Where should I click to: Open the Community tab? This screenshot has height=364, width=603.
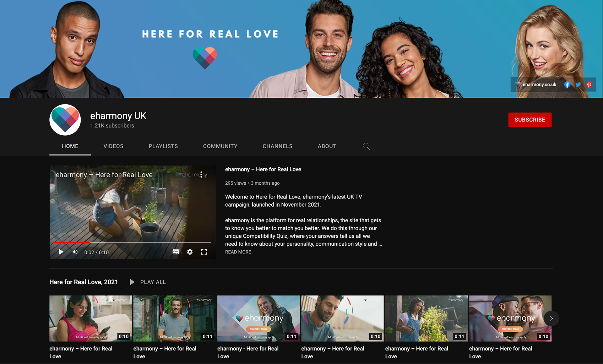[x=220, y=146]
